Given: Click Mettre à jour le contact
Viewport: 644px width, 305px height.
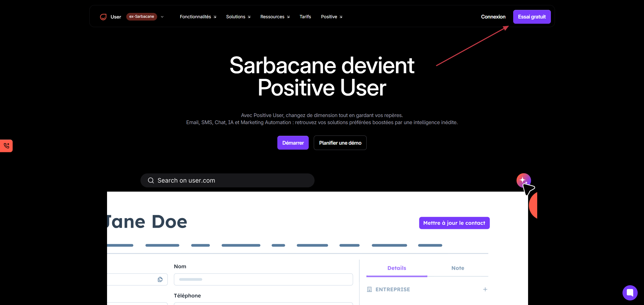Looking at the screenshot, I should [454, 223].
